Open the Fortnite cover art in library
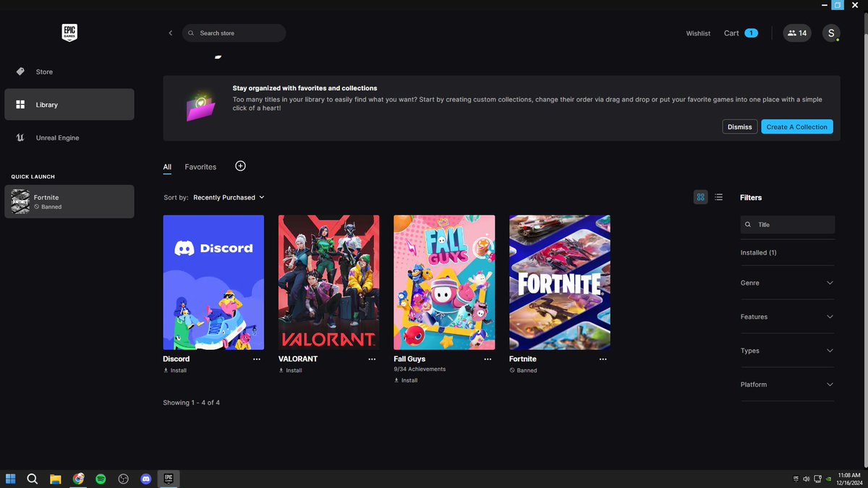The image size is (868, 488). (x=560, y=283)
